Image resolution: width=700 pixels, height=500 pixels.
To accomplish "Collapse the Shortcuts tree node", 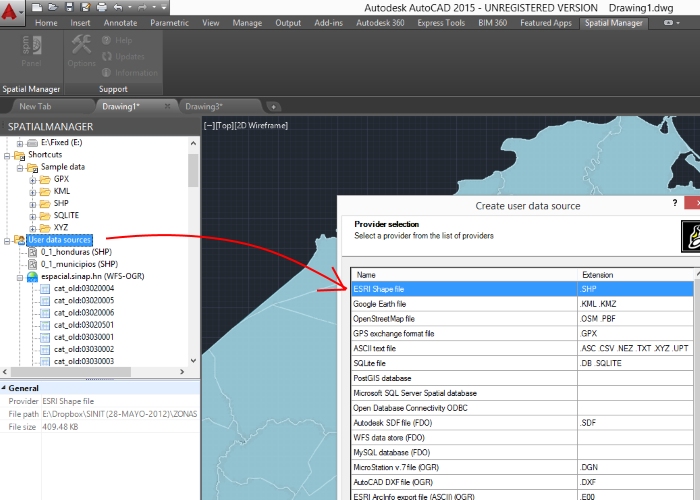I will tap(7, 156).
